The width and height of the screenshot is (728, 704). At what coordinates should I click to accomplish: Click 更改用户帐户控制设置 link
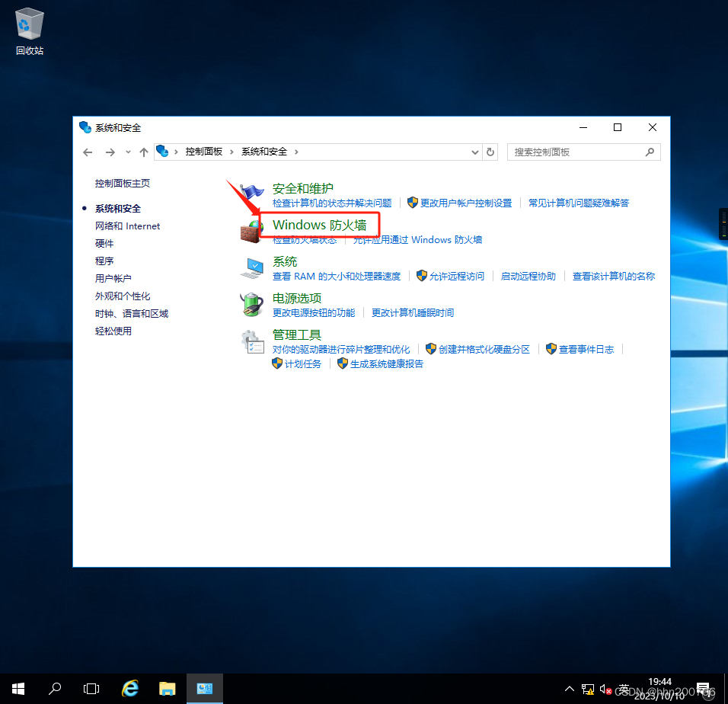(x=466, y=203)
